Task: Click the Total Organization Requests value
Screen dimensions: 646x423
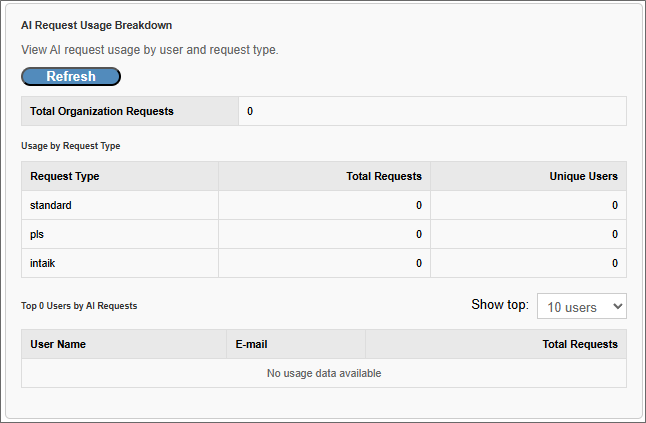Action: pos(250,111)
